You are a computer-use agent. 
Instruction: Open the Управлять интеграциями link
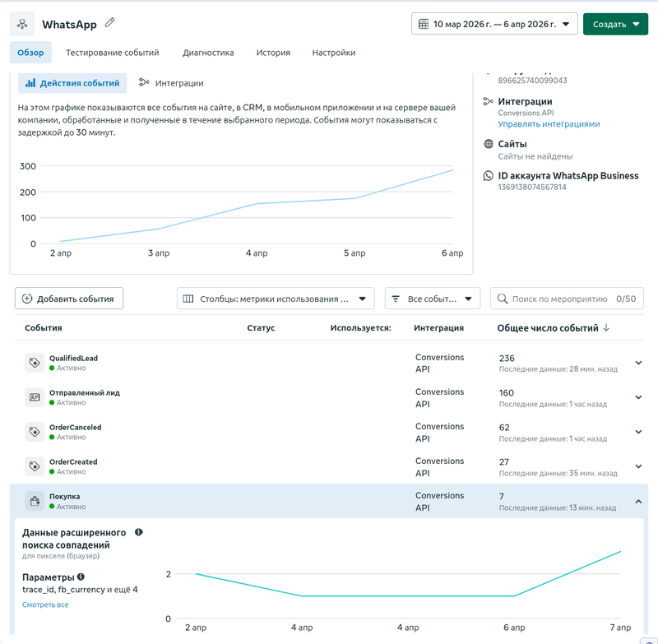(x=549, y=124)
